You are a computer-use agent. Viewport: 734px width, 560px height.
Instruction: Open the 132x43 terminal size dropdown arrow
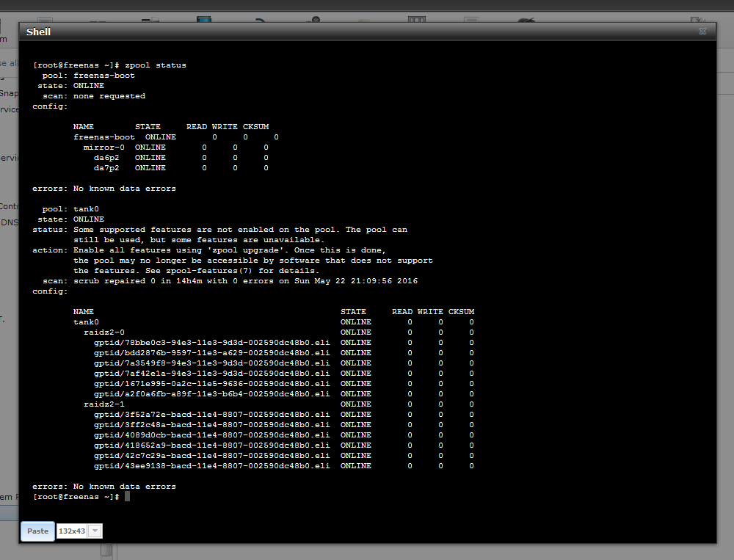click(x=95, y=531)
